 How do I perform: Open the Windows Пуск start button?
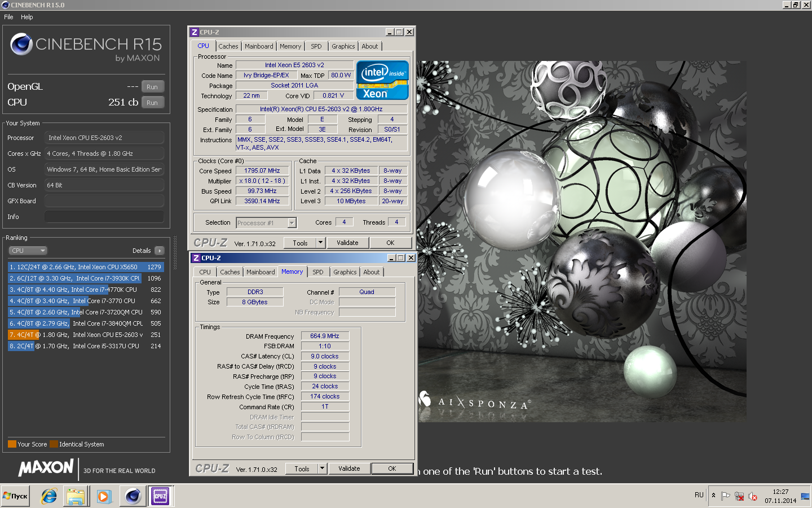[x=15, y=496]
